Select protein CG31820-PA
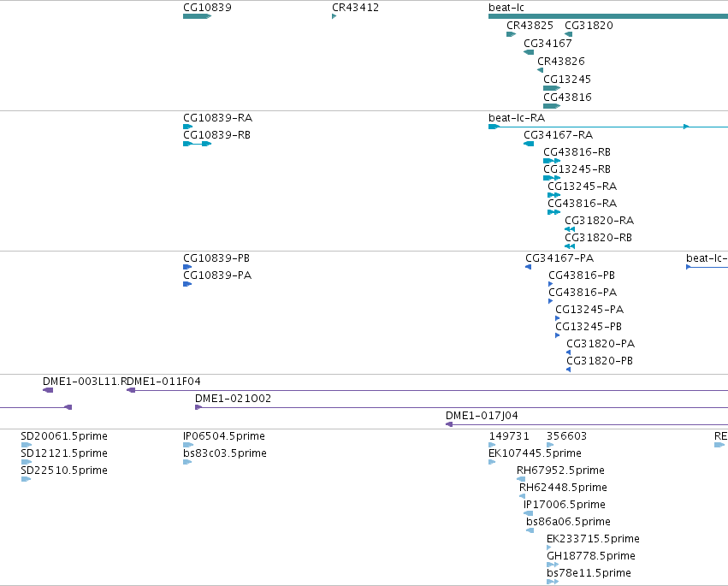This screenshot has height=586, width=728. [601, 345]
